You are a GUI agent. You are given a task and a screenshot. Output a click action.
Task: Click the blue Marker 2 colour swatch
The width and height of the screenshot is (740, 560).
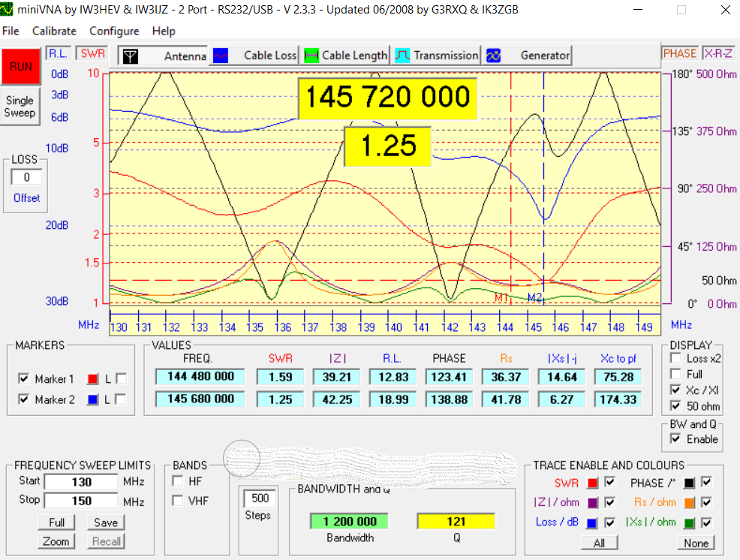click(93, 399)
